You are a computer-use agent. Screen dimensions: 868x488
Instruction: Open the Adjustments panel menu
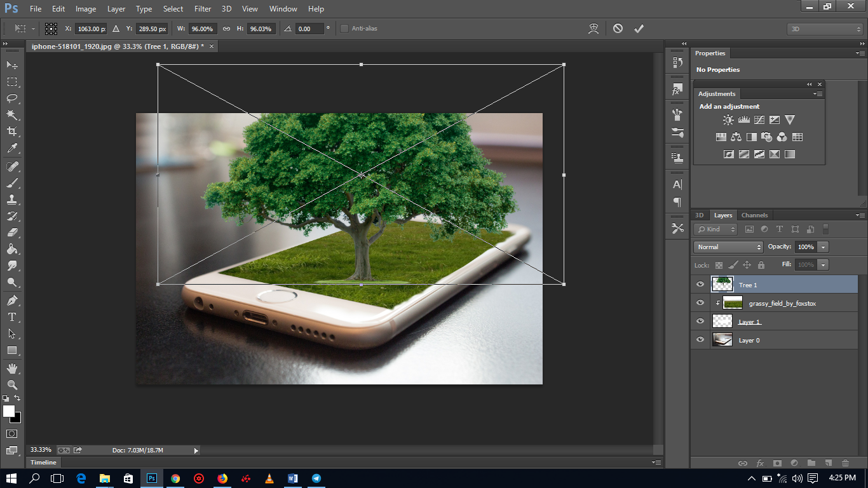818,94
